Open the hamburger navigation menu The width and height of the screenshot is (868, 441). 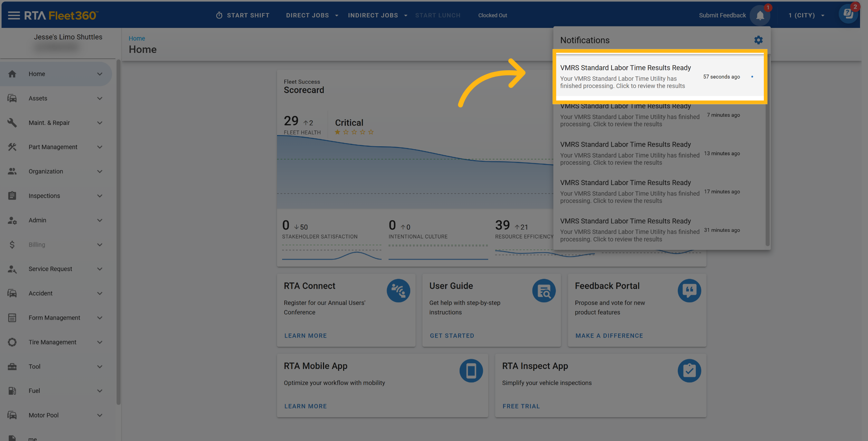[14, 15]
